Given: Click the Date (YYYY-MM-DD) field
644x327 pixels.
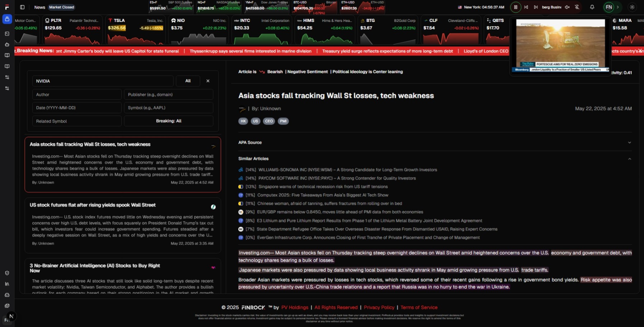Looking at the screenshot, I should tap(77, 108).
